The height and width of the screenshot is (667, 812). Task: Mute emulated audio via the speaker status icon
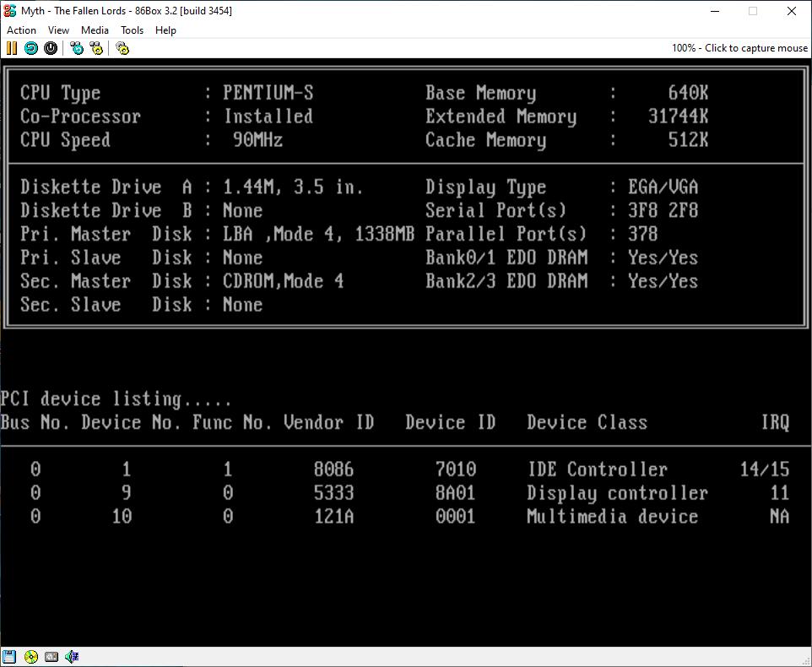[x=72, y=656]
